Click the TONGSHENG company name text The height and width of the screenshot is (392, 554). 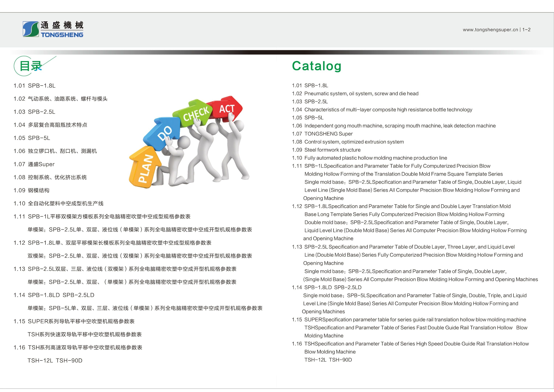(x=62, y=35)
